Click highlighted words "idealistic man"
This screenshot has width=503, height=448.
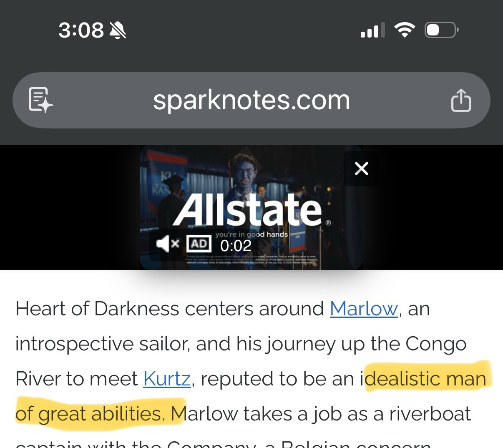point(425,379)
